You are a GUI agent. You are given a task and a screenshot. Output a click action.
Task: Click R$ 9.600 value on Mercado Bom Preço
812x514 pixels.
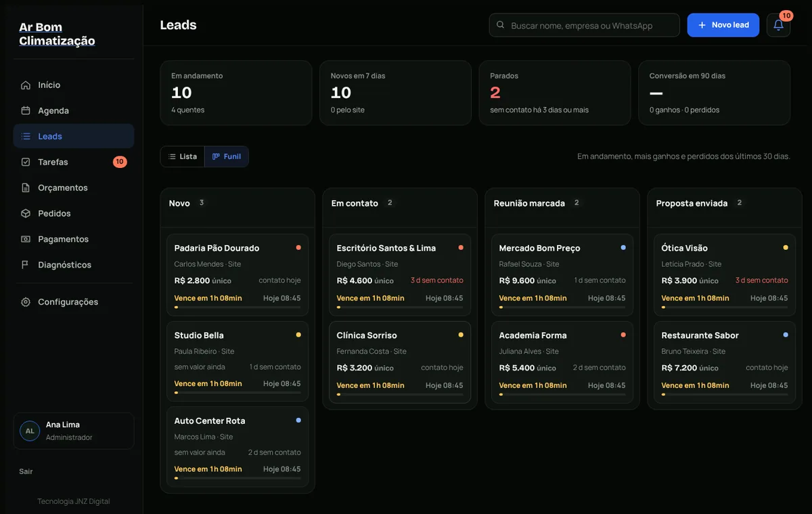click(x=517, y=280)
